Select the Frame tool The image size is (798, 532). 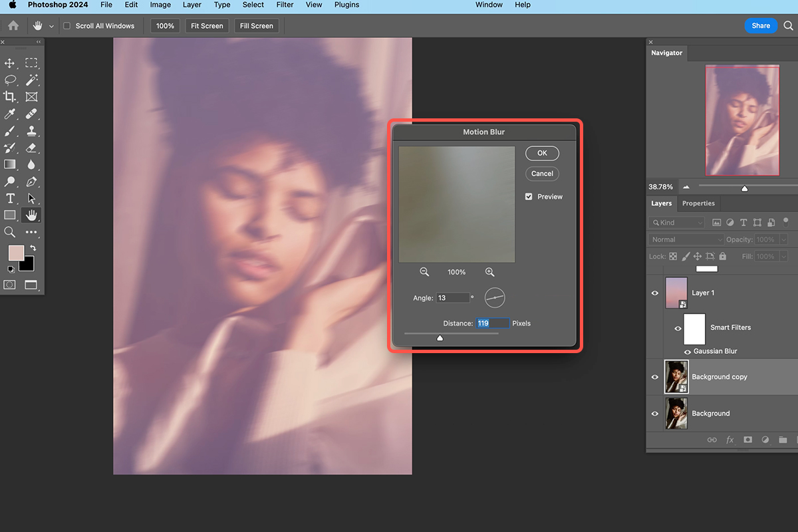pos(31,97)
